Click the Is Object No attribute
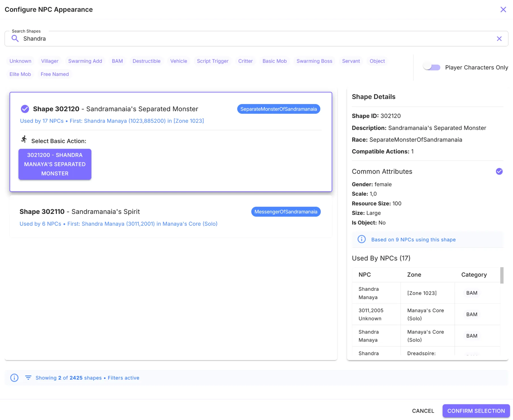 369,223
